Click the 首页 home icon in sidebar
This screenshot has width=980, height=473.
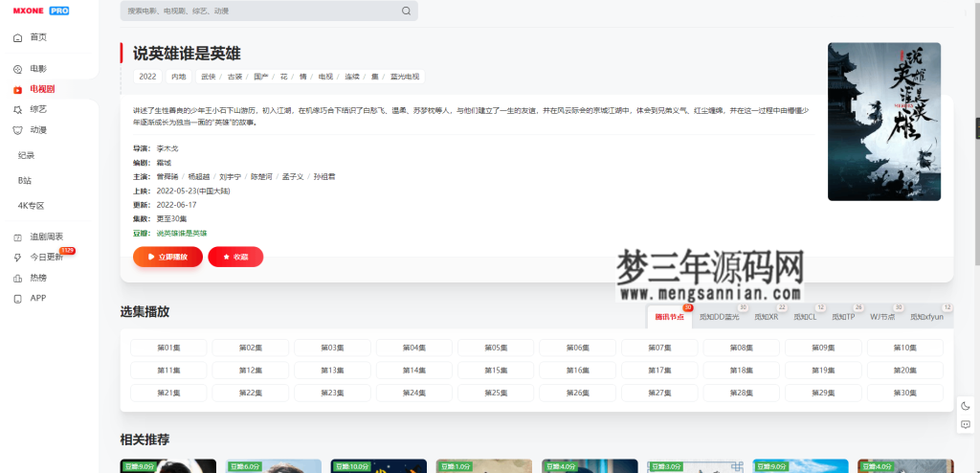[x=17, y=37]
